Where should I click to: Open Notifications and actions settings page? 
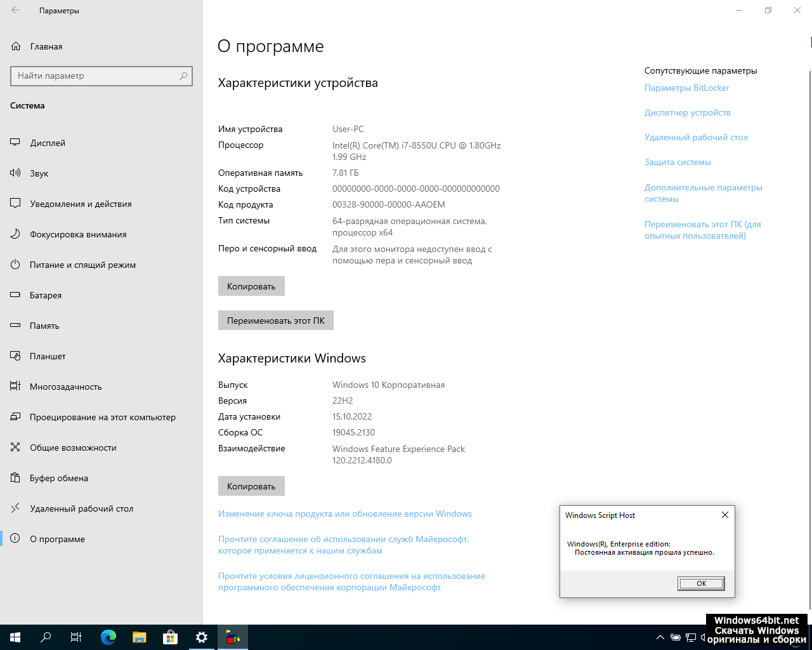[x=81, y=204]
